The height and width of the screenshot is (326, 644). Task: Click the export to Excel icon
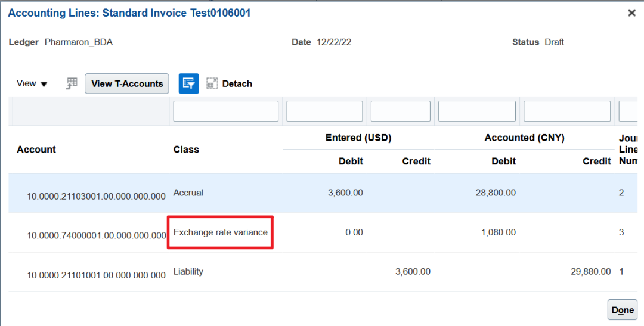coord(72,84)
